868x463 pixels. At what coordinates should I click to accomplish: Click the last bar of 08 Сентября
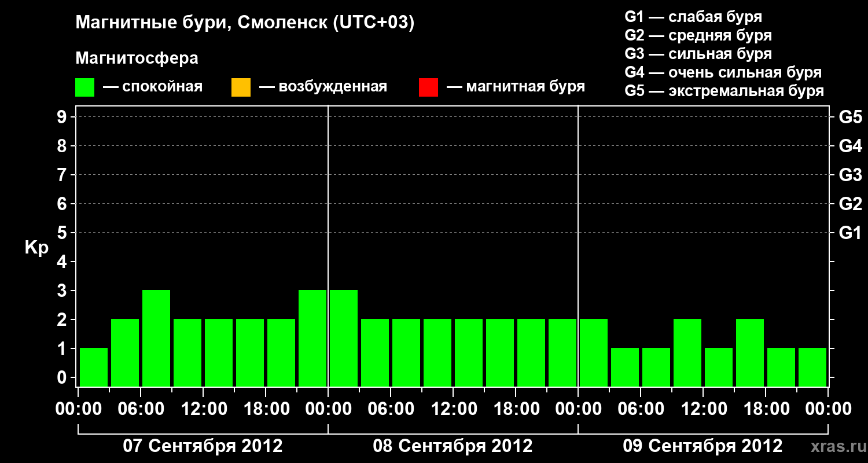[562, 352]
